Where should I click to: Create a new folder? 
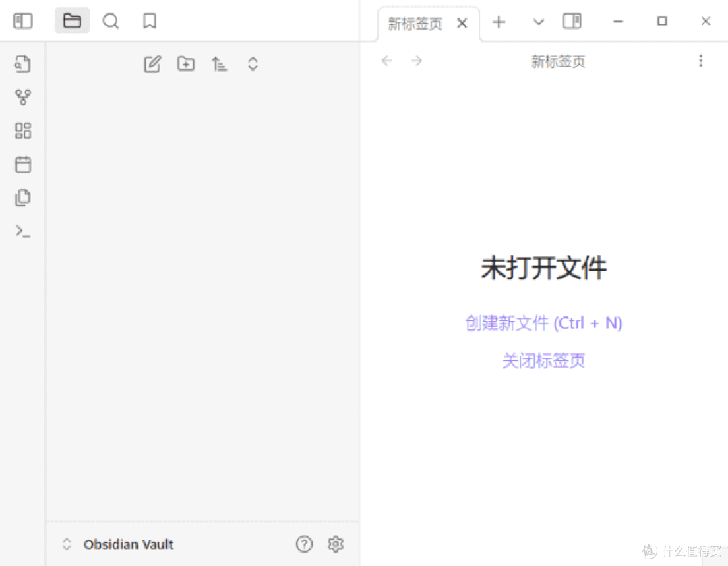pyautogui.click(x=186, y=63)
